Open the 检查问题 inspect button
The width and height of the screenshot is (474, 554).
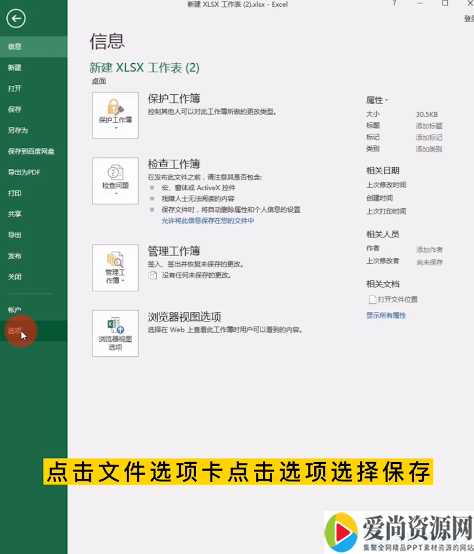[x=115, y=181]
